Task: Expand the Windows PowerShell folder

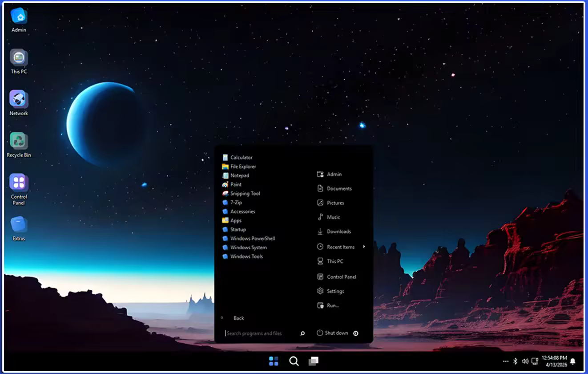Action: [x=252, y=239]
